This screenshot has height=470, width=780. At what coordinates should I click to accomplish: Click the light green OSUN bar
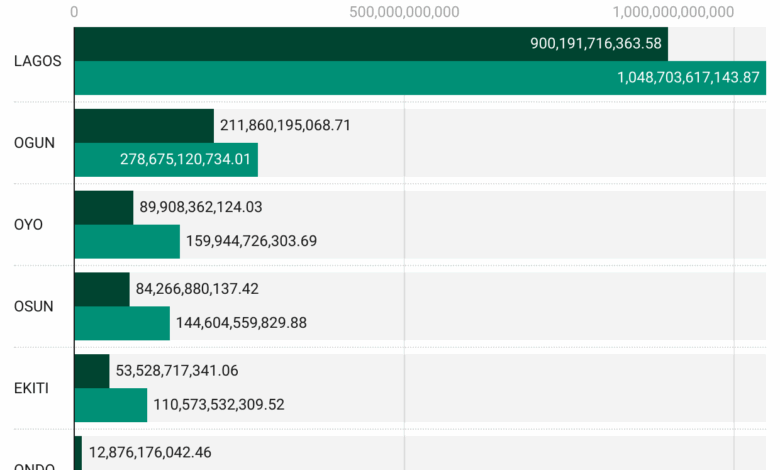point(122,323)
